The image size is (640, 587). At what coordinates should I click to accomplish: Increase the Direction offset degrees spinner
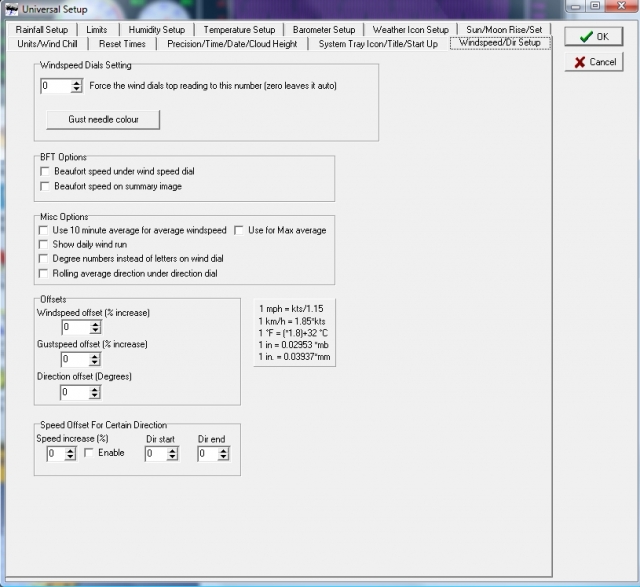[x=95, y=388]
